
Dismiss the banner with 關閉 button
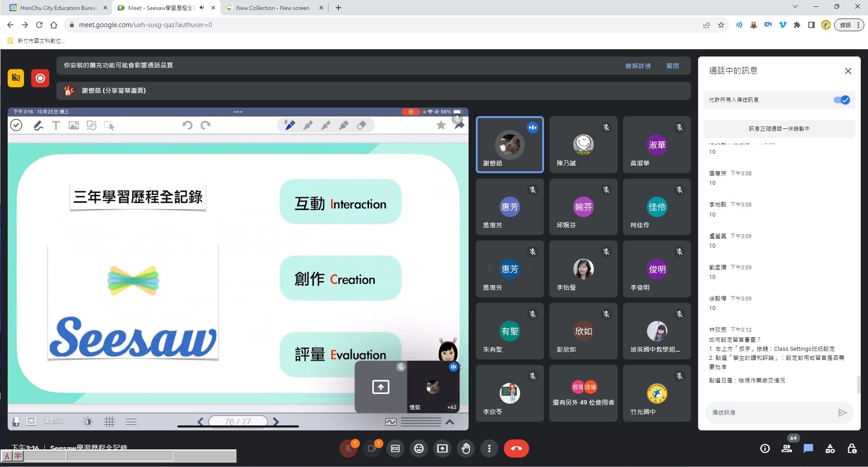coord(672,66)
